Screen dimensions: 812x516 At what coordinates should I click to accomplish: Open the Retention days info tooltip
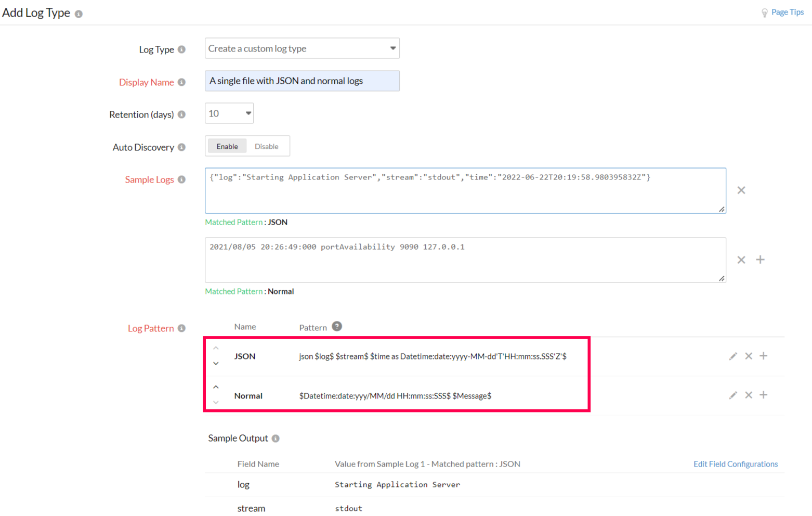click(182, 115)
